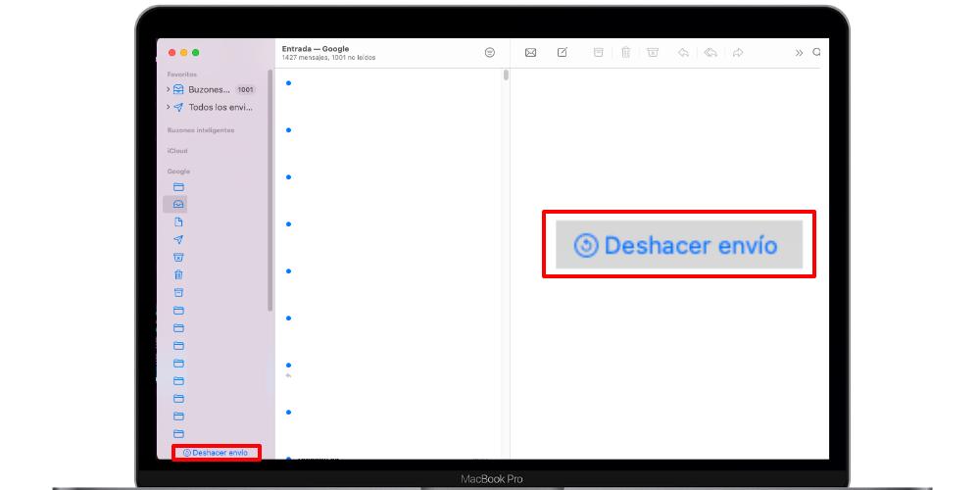This screenshot has width=980, height=490.
Task: Click the replied-arrow indicator in message list
Action: pos(288,375)
